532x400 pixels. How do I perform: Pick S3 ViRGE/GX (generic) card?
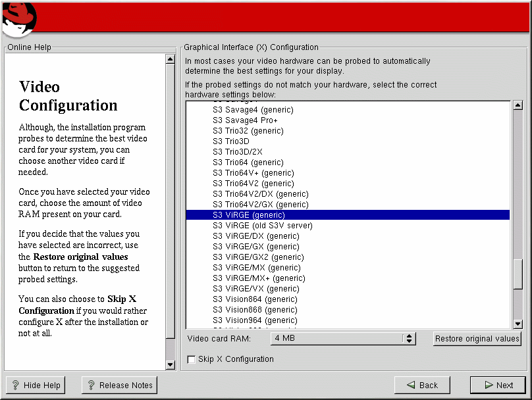tap(348, 247)
